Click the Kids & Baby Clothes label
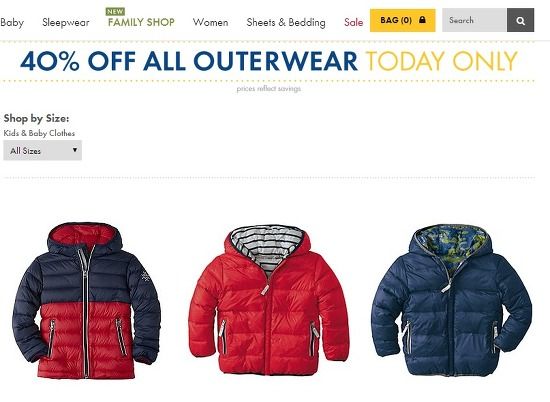Screen dimensions: 550x402 point(39,133)
